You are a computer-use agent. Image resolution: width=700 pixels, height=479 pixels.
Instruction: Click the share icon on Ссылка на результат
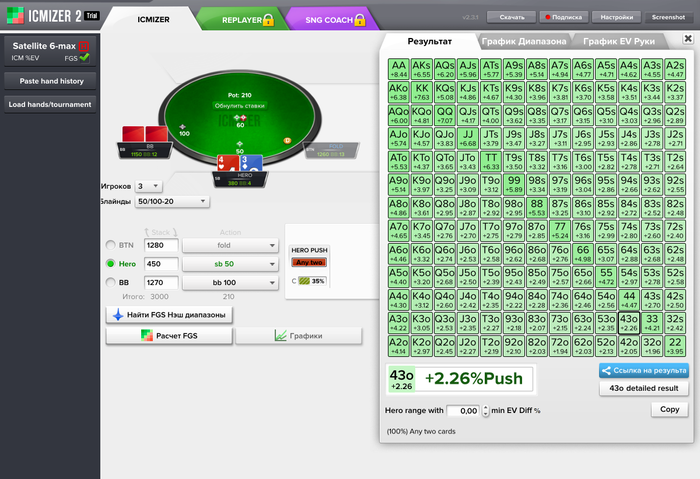pos(606,371)
